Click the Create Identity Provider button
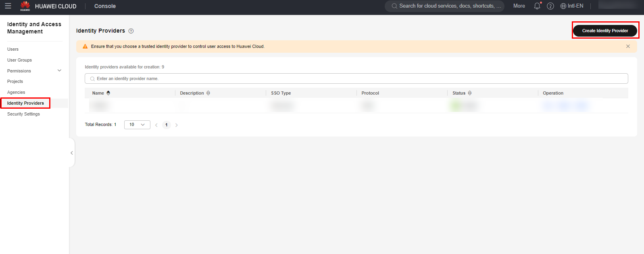644x254 pixels. (x=605, y=31)
